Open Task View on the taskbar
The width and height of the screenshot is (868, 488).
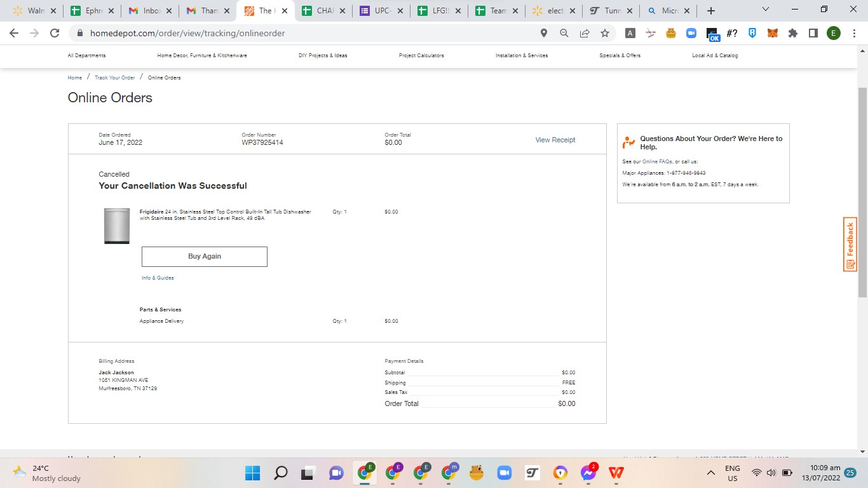[308, 473]
